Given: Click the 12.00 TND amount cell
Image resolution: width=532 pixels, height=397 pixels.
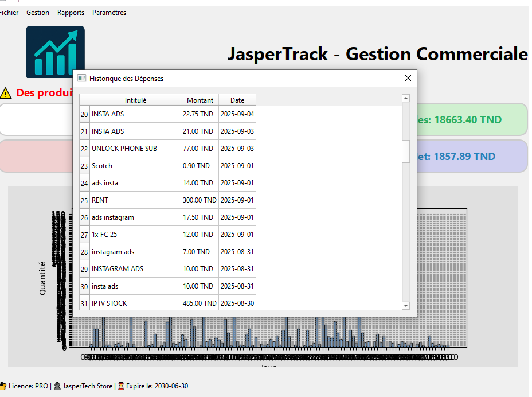Looking at the screenshot, I should click(200, 235).
